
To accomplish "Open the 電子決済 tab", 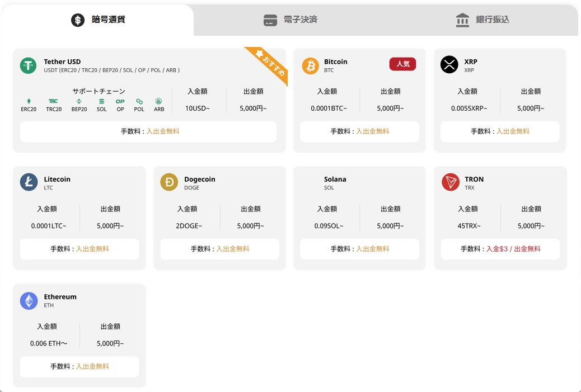I will [290, 20].
